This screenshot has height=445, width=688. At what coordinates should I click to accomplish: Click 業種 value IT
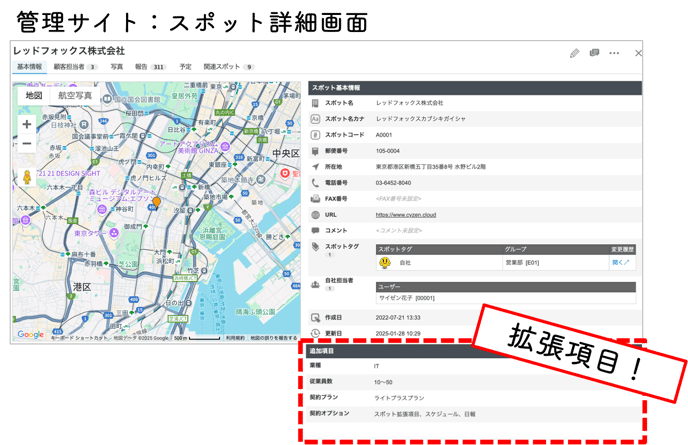pyautogui.click(x=376, y=366)
